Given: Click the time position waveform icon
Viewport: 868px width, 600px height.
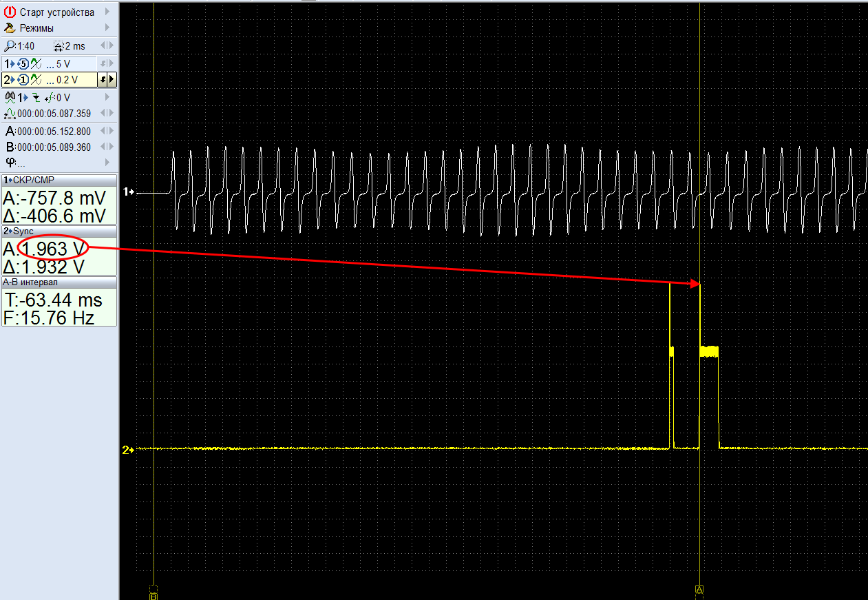Looking at the screenshot, I should (x=10, y=114).
